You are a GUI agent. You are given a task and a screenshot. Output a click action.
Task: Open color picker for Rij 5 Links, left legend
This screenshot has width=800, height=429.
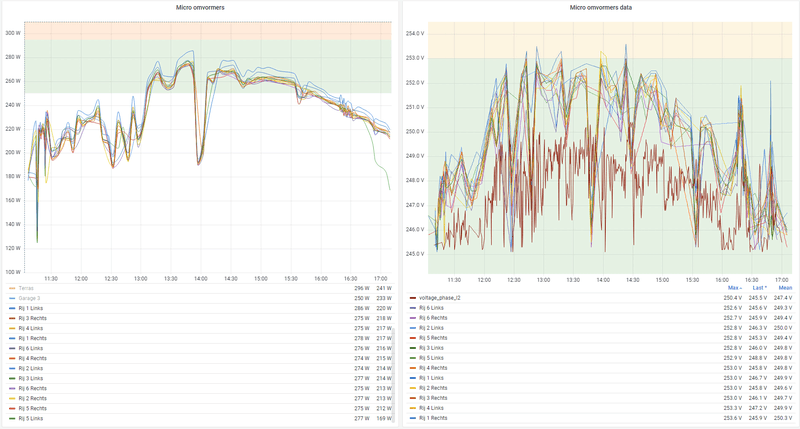pos(12,418)
